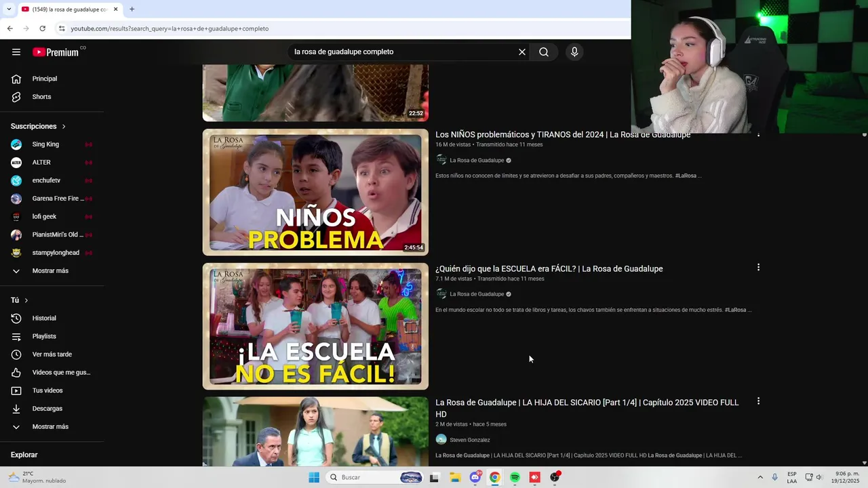
Task: Open Ver más tarde
Action: (53, 354)
